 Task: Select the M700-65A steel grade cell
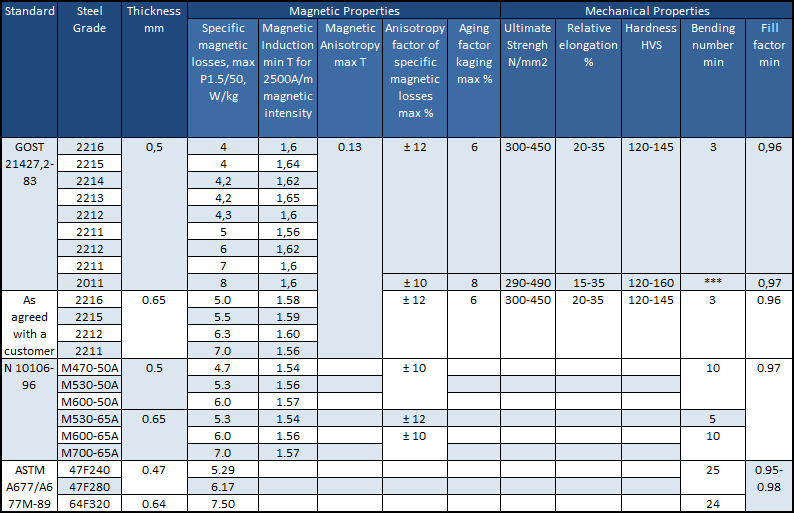[x=89, y=453]
